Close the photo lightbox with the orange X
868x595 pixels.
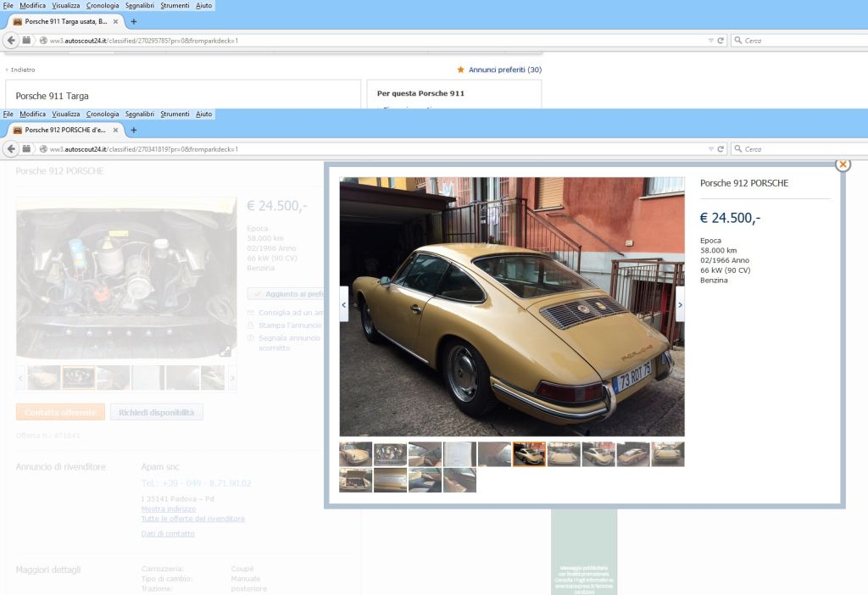point(843,164)
